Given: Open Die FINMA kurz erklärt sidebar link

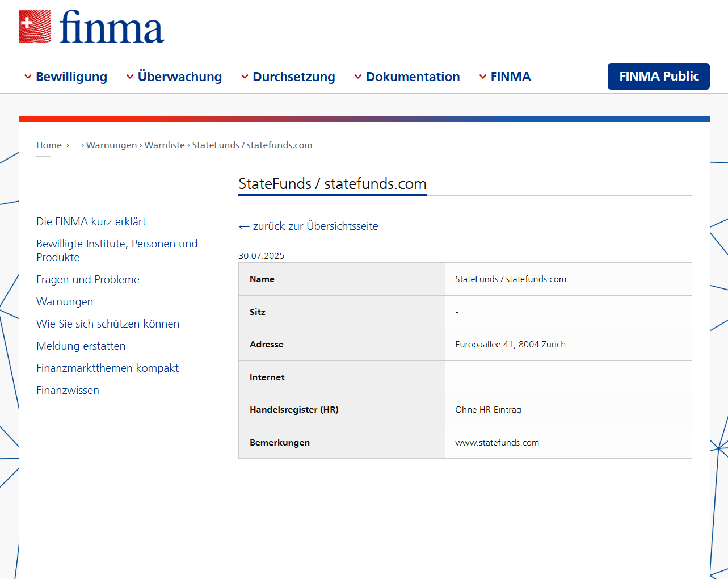Looking at the screenshot, I should click(91, 221).
